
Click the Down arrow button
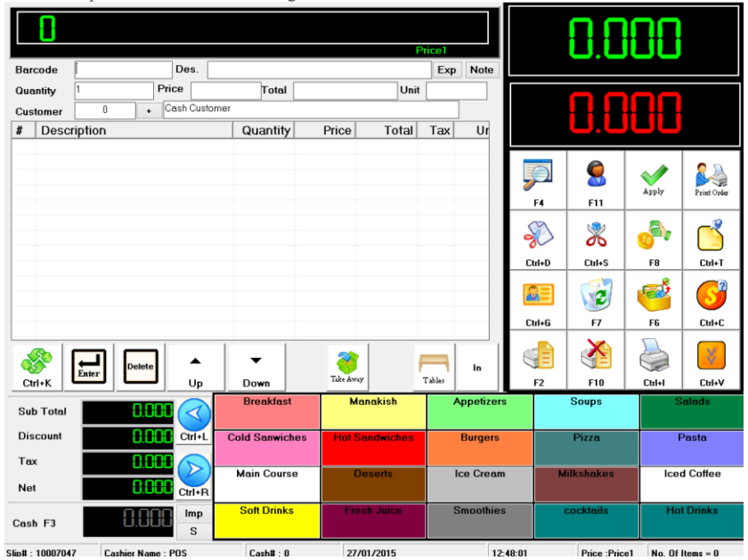(256, 367)
